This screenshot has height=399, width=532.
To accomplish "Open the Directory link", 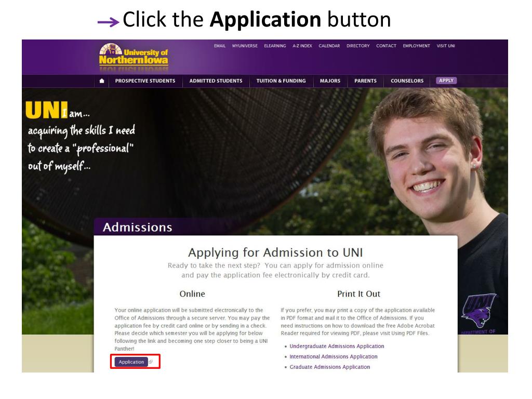I will [x=358, y=46].
